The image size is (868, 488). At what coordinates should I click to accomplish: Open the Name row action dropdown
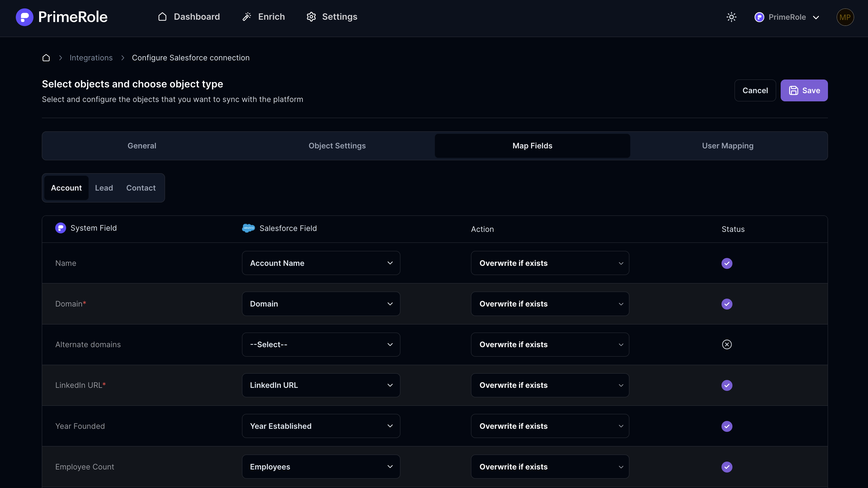pyautogui.click(x=550, y=263)
